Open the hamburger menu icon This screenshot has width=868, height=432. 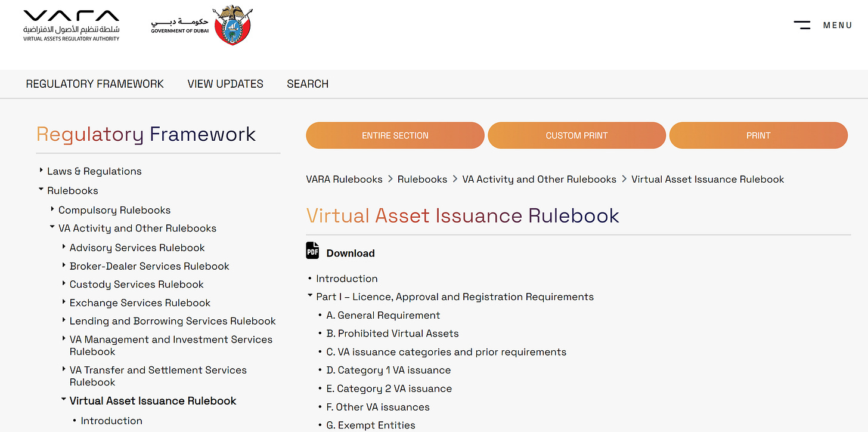coord(802,25)
